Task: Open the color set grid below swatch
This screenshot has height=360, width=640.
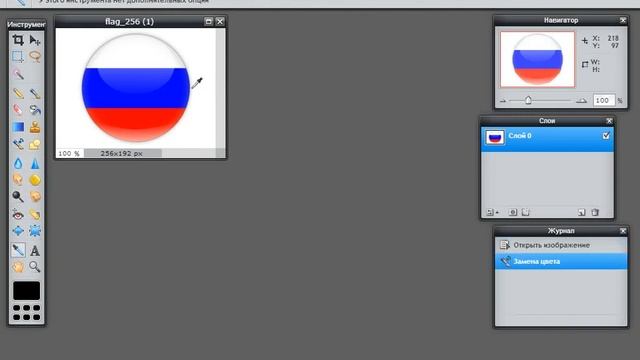Action: click(27, 312)
